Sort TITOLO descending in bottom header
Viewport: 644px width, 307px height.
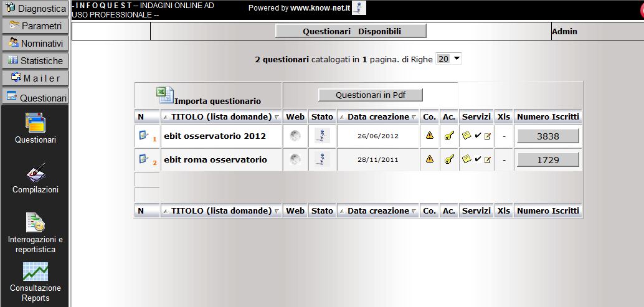click(x=277, y=211)
